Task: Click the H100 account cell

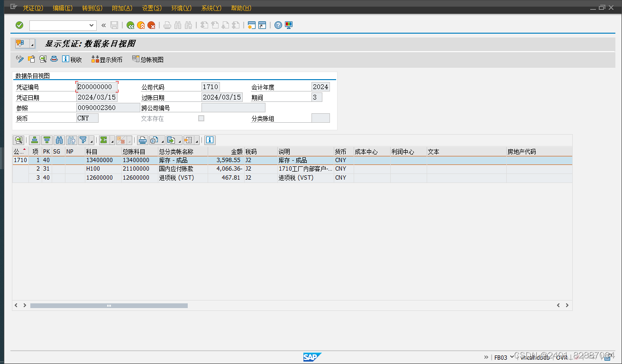Action: [103, 169]
